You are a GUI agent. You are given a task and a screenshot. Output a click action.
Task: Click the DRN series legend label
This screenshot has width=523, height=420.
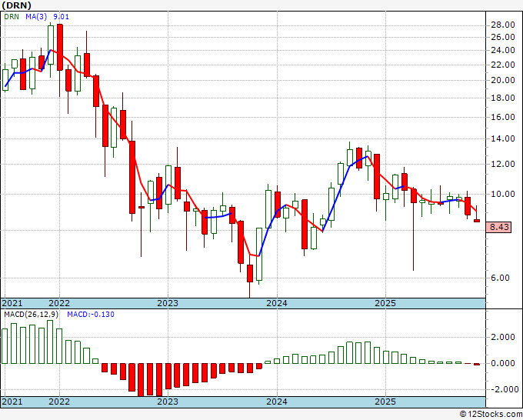(x=12, y=17)
